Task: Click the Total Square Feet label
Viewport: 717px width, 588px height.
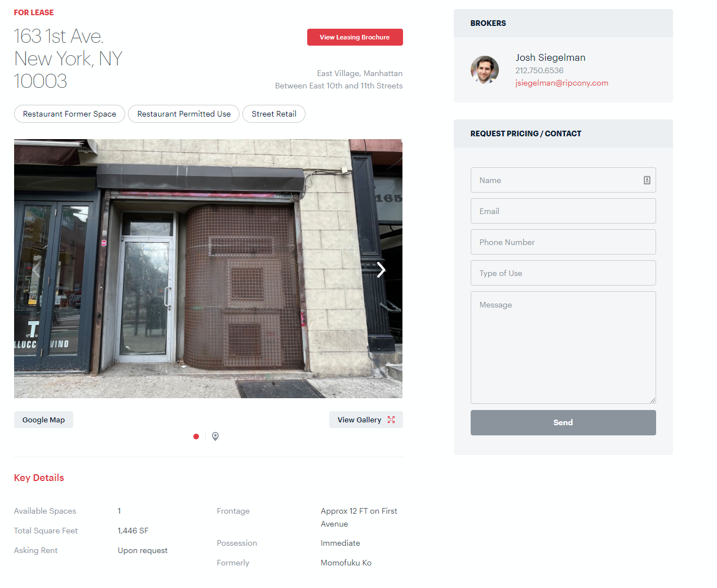Action: click(46, 531)
